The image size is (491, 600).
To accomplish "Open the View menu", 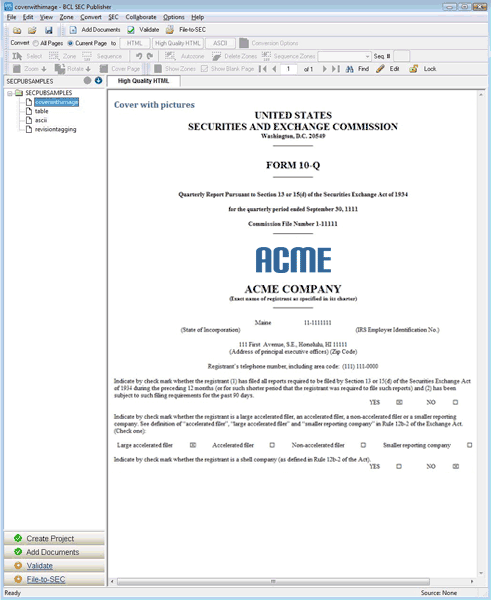I will tap(46, 17).
